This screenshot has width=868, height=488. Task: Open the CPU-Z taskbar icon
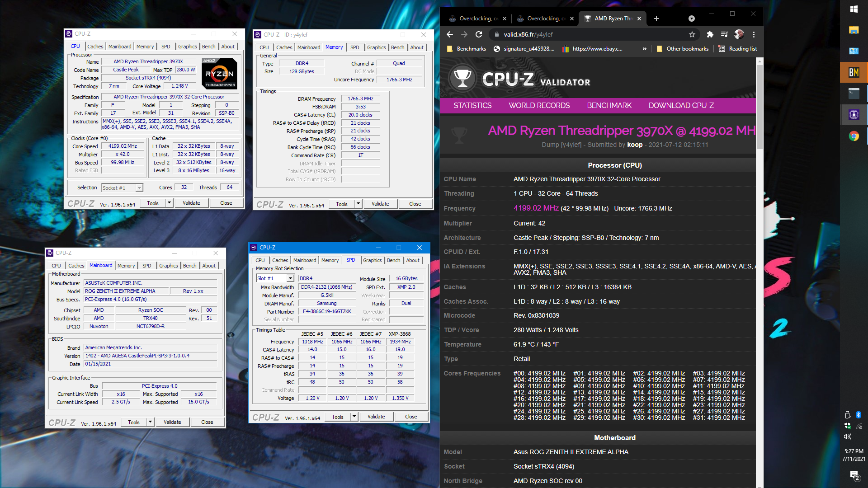[x=854, y=115]
